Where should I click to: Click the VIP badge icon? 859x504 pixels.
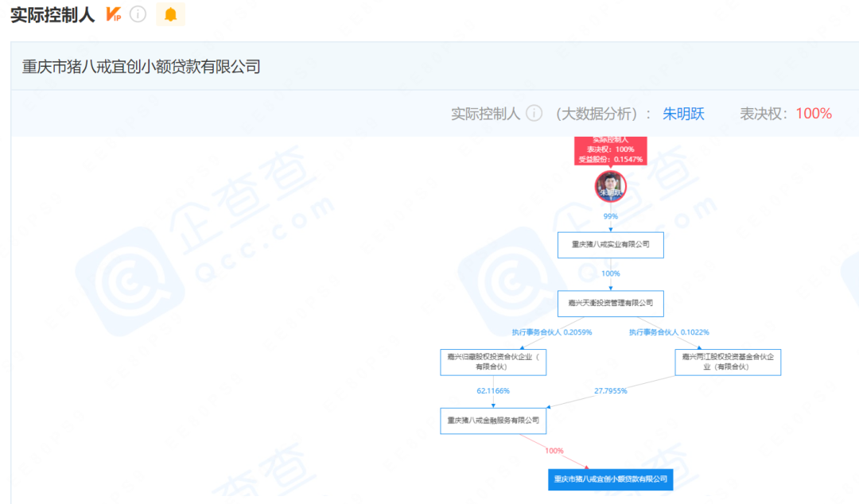pyautogui.click(x=113, y=14)
